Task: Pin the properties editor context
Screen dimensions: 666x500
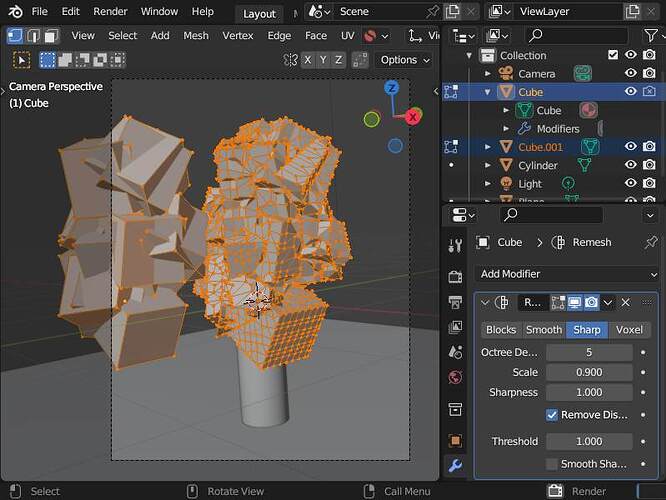Action: click(x=650, y=243)
